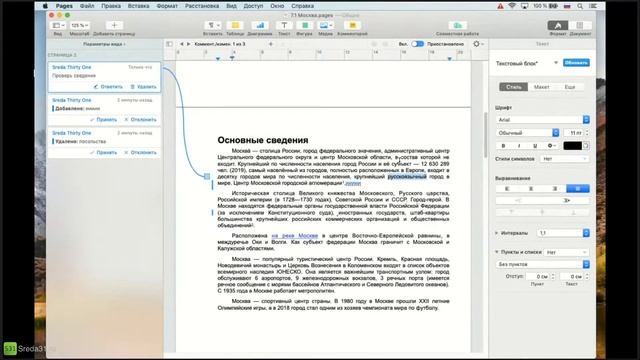The height and width of the screenshot is (360, 640).
Task: Open the Документ inspector icon
Action: tap(580, 25)
